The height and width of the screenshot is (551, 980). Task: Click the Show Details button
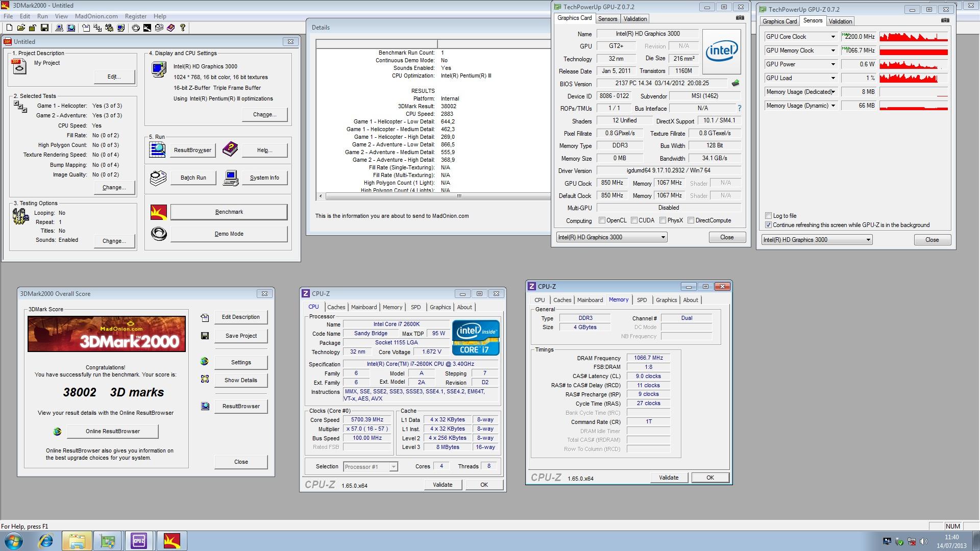[x=240, y=380]
